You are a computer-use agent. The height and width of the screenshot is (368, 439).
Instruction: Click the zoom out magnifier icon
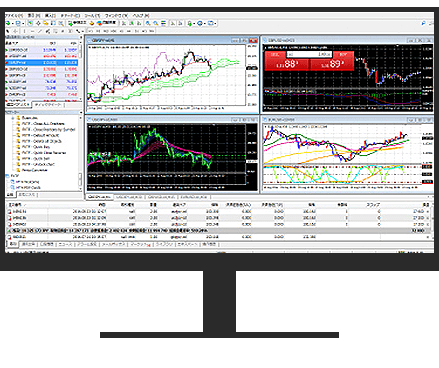tap(155, 23)
